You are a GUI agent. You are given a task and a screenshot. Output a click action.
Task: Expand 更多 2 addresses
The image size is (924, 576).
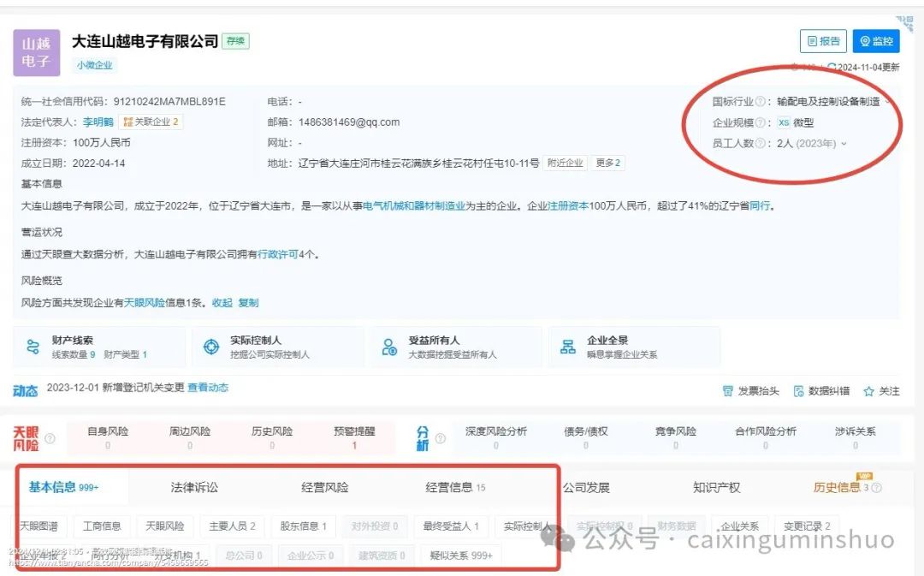coord(607,163)
